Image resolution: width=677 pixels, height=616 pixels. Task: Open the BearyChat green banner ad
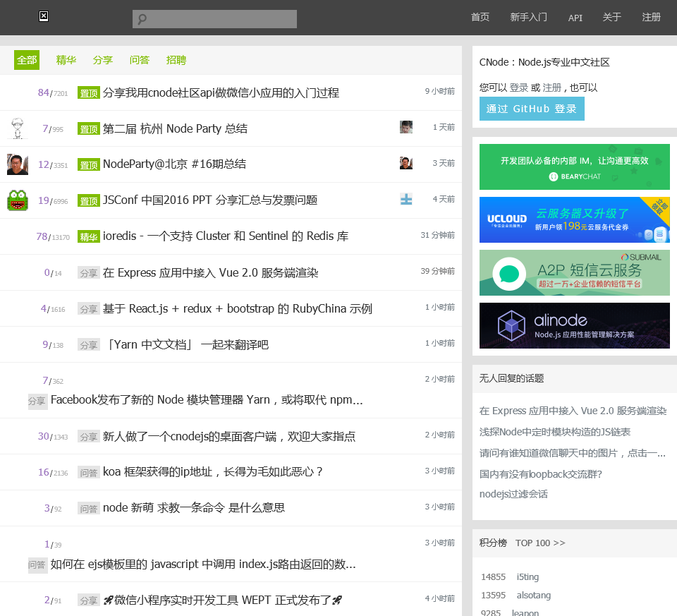pyautogui.click(x=574, y=167)
